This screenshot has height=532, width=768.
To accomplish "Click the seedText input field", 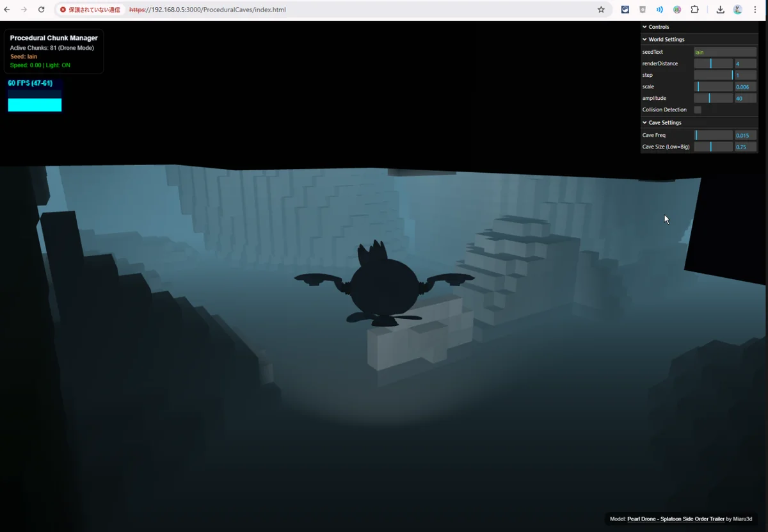I will point(724,52).
